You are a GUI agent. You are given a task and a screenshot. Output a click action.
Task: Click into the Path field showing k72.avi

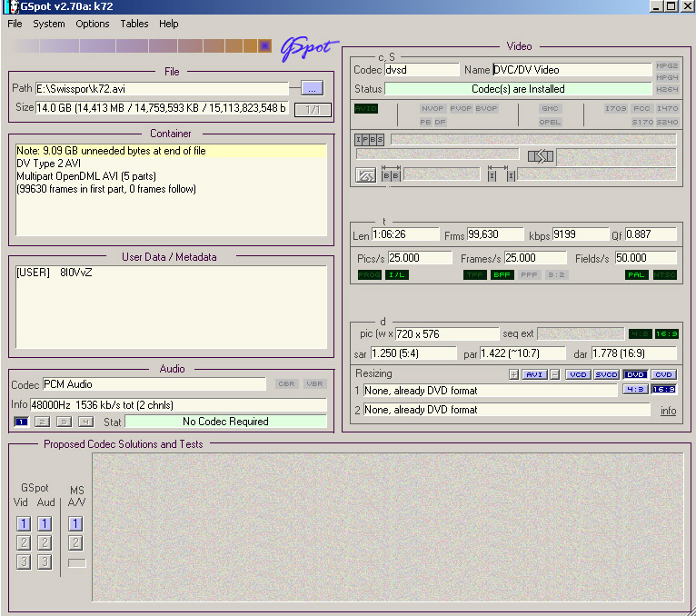pyautogui.click(x=162, y=89)
